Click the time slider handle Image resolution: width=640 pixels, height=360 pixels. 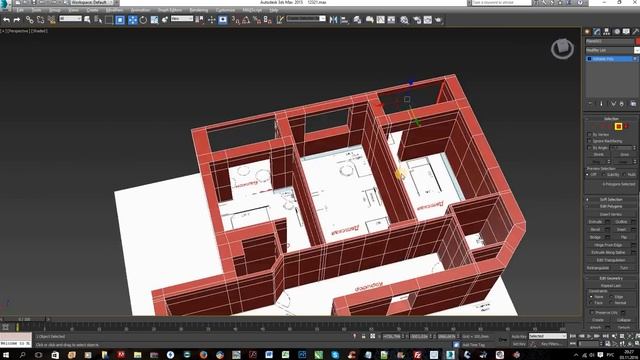coord(24,319)
